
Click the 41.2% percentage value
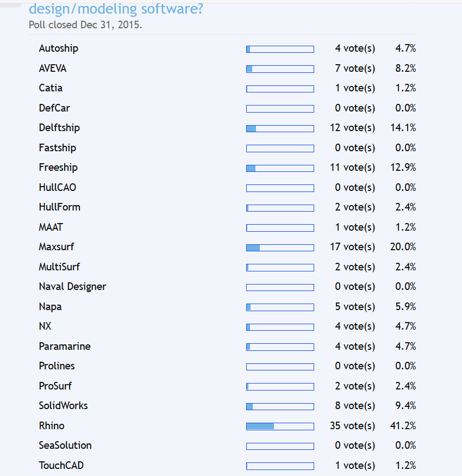point(403,426)
